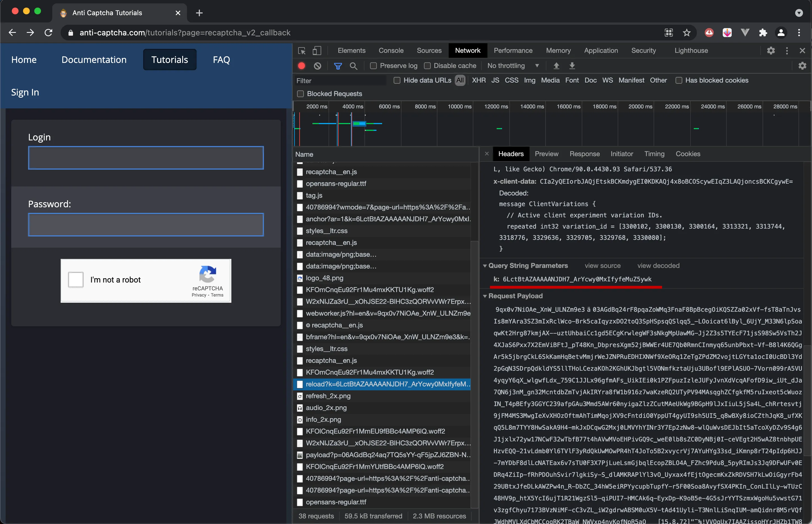Open the Response tab of the request

pyautogui.click(x=584, y=154)
